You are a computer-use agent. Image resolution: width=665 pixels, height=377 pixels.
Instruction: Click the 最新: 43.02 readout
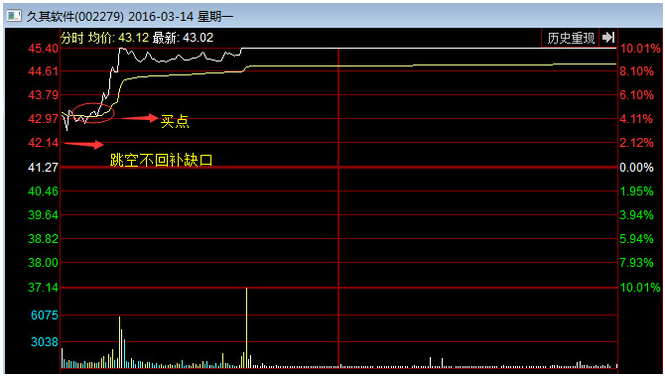[183, 38]
